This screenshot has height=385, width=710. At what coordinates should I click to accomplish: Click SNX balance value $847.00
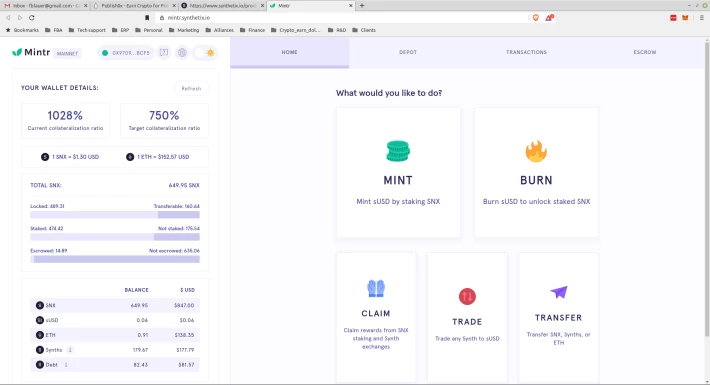point(184,305)
